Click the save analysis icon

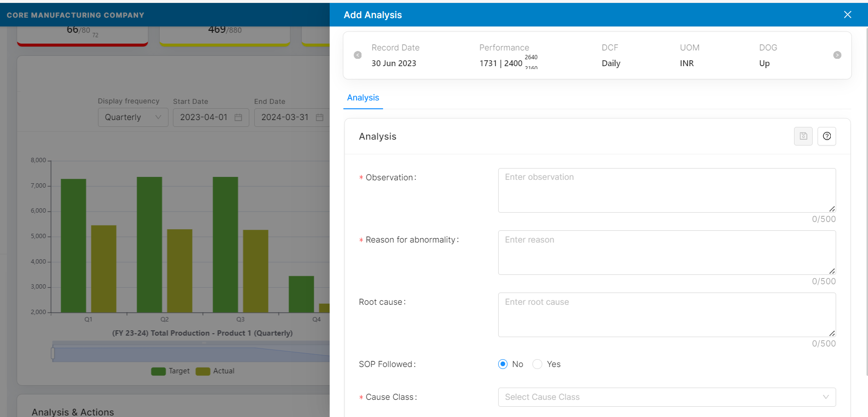pyautogui.click(x=803, y=136)
